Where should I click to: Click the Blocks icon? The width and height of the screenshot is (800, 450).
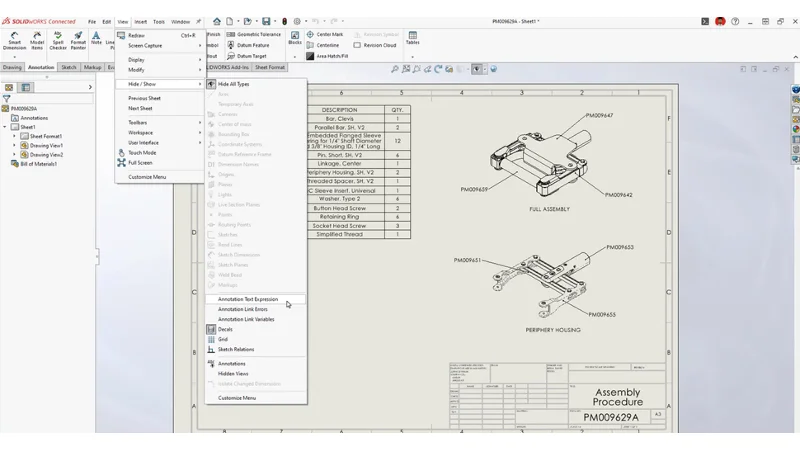pyautogui.click(x=294, y=38)
